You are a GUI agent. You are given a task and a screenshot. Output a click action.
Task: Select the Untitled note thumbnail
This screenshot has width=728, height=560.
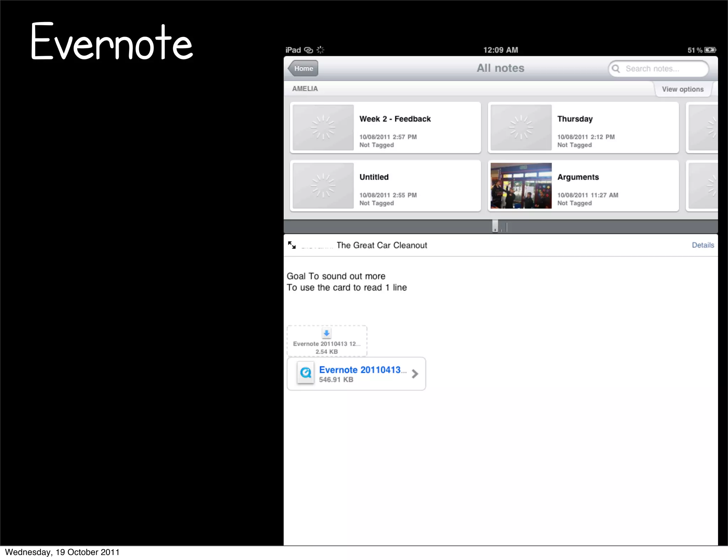323,185
